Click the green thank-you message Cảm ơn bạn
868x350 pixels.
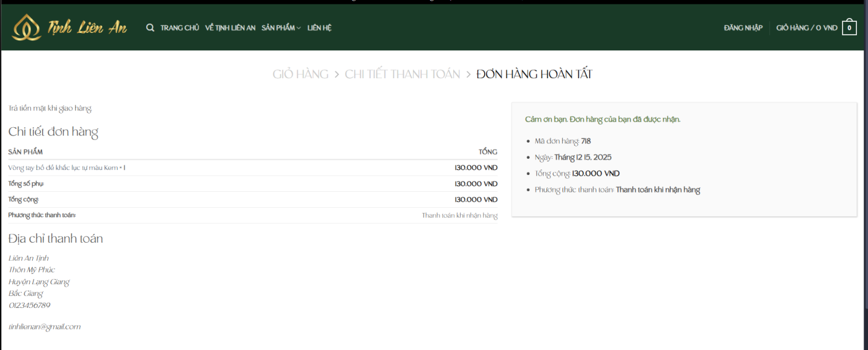[x=602, y=119]
